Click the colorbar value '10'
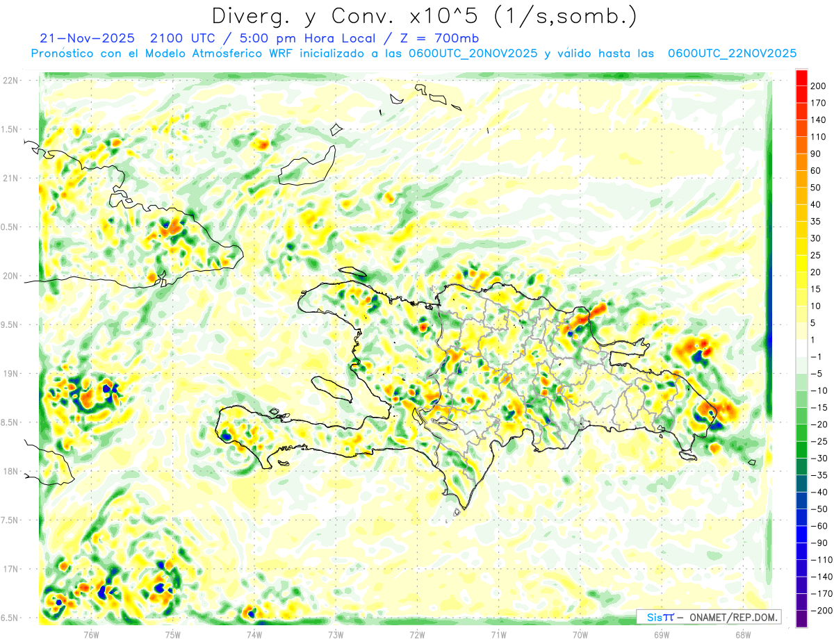The image size is (834, 644). click(815, 306)
